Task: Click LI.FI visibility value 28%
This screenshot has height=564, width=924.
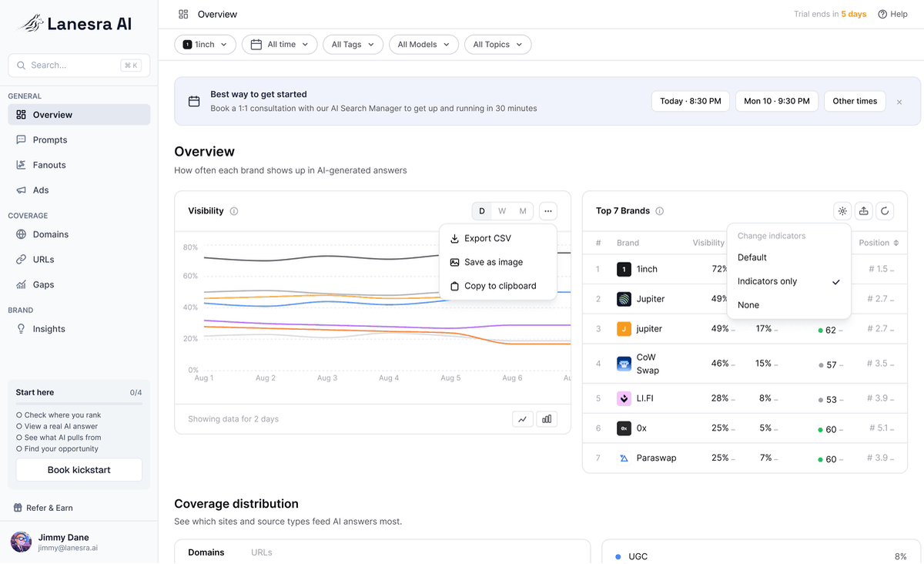Action: 720,398
